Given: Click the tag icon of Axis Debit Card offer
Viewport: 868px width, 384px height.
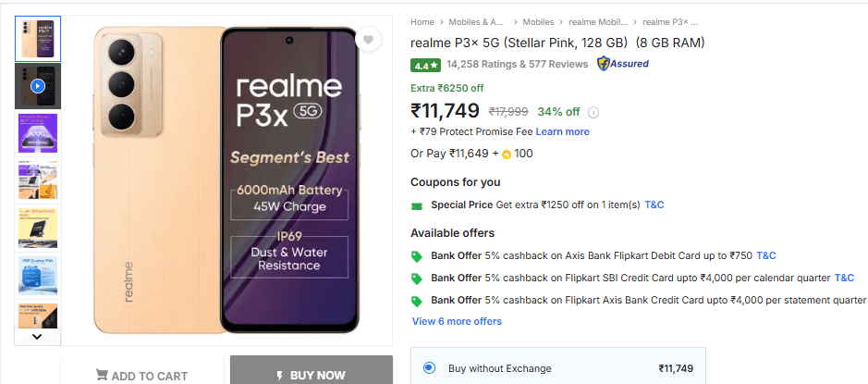Looking at the screenshot, I should point(418,256).
